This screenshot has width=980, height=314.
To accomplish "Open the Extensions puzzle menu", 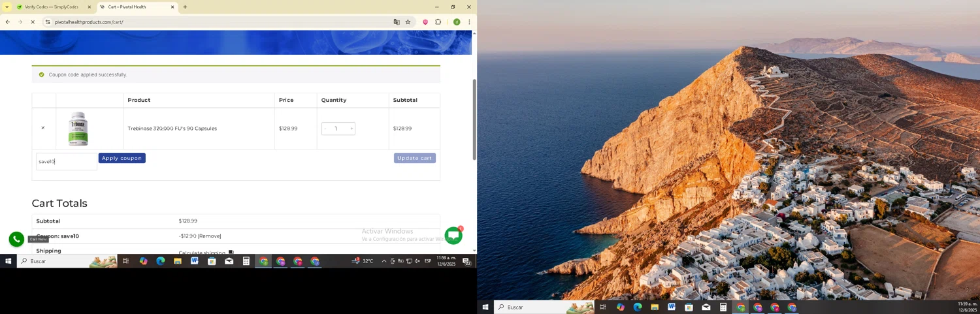I will click(x=438, y=22).
